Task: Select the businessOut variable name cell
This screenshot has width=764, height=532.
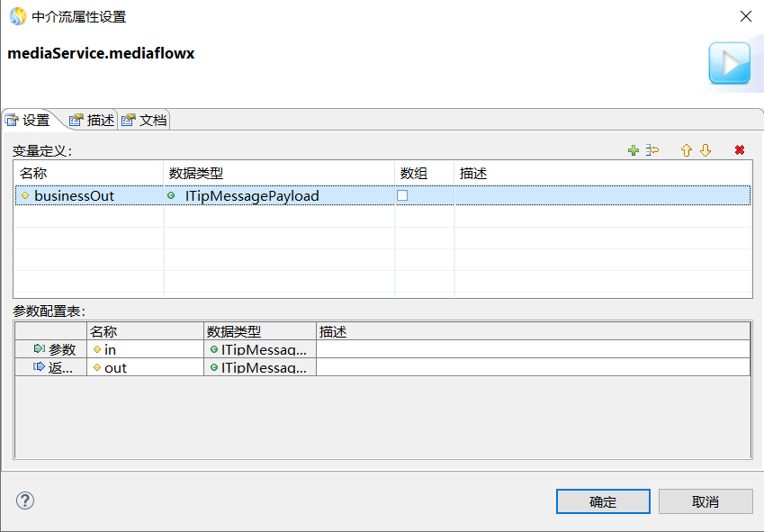Action: (74, 195)
